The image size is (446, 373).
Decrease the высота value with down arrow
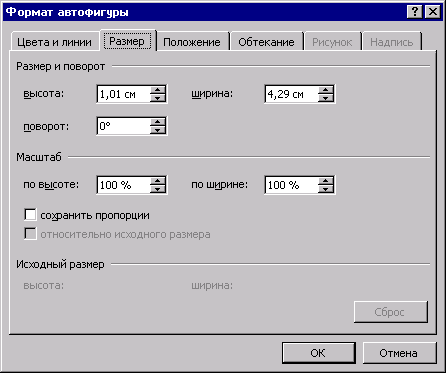[x=158, y=98]
